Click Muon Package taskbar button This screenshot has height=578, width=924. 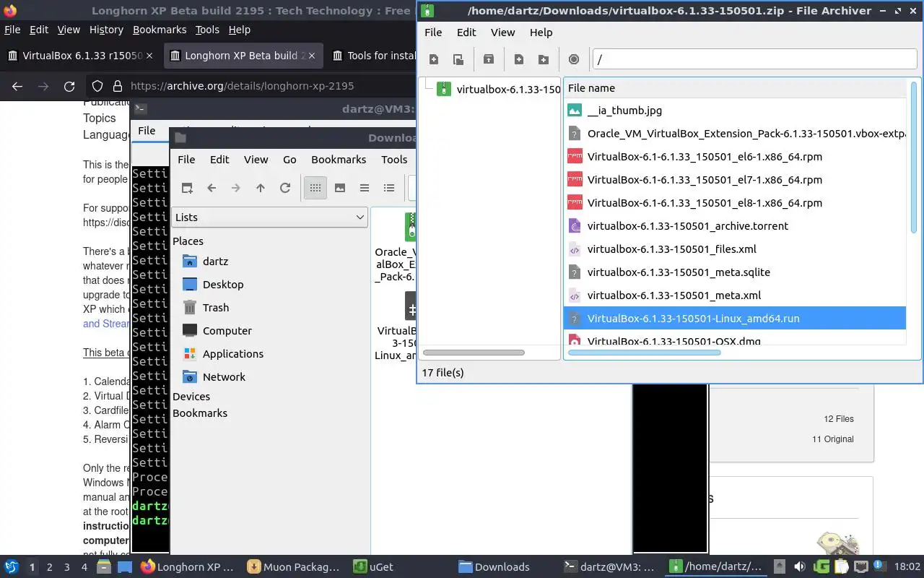293,567
